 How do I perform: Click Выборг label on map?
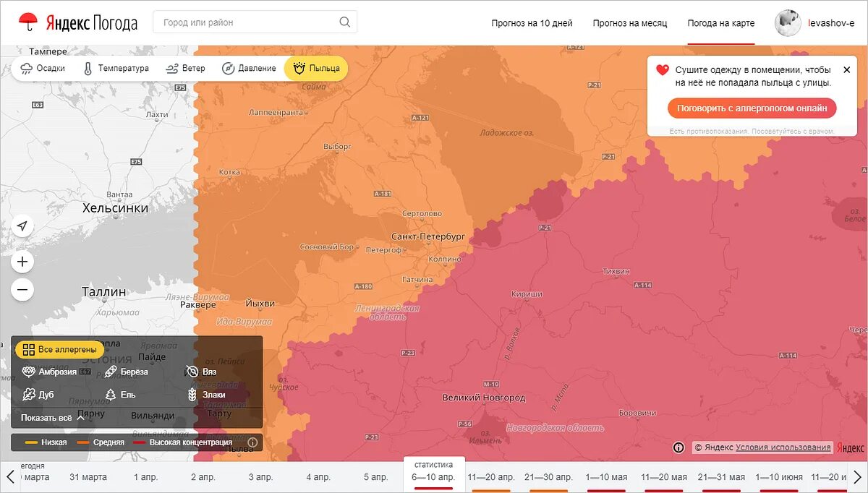(338, 146)
